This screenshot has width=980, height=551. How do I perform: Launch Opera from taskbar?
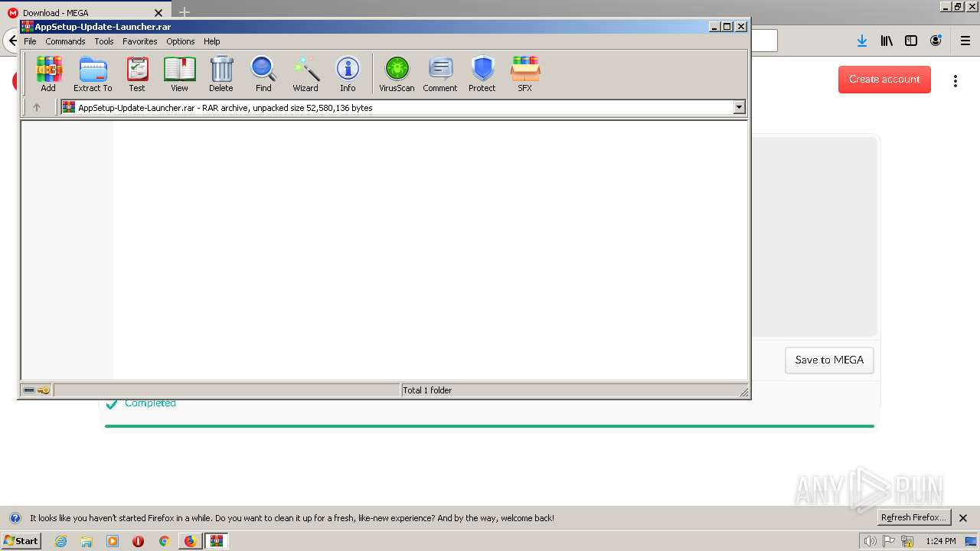coord(138,541)
